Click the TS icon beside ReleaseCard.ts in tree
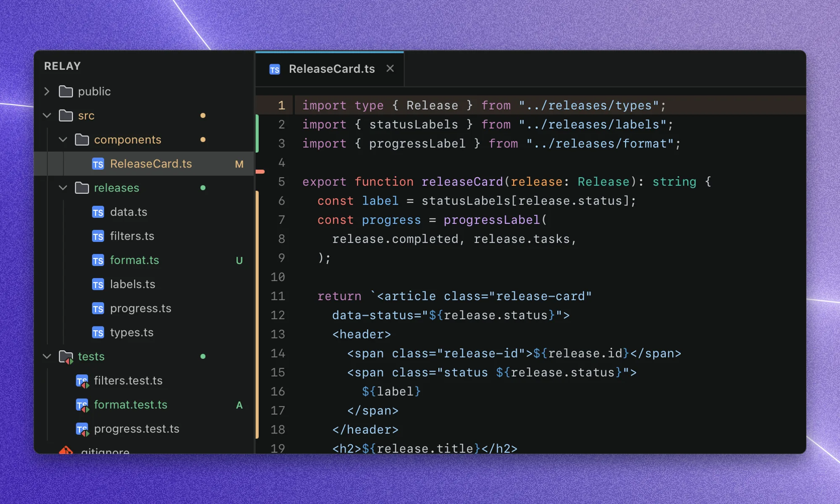This screenshot has width=840, height=504. coord(98,164)
